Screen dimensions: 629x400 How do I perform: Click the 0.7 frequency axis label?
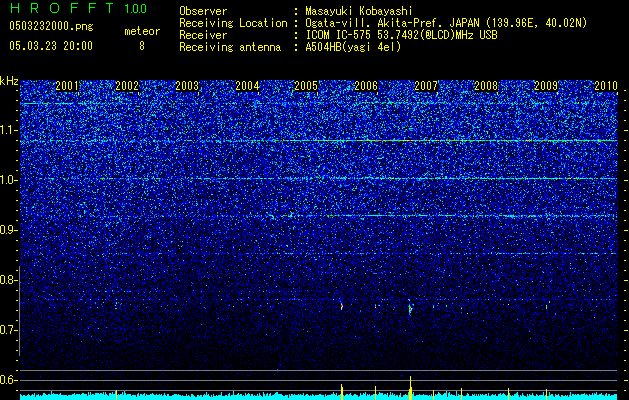(x=9, y=330)
